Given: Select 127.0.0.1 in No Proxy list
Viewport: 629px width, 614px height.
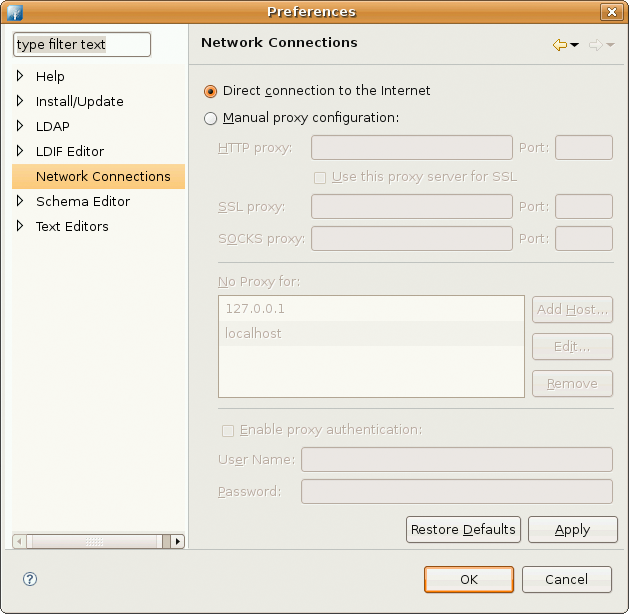Looking at the screenshot, I should click(371, 309).
